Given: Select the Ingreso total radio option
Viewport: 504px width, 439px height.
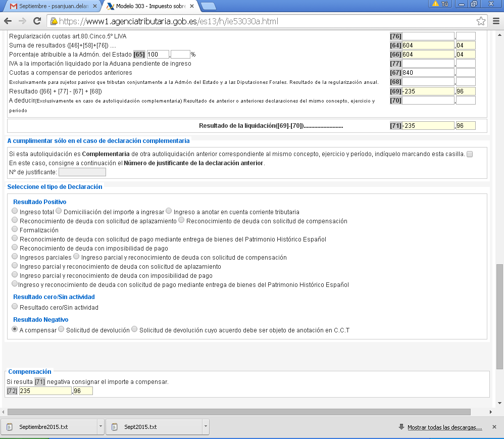Looking at the screenshot, I should pyautogui.click(x=15, y=211).
